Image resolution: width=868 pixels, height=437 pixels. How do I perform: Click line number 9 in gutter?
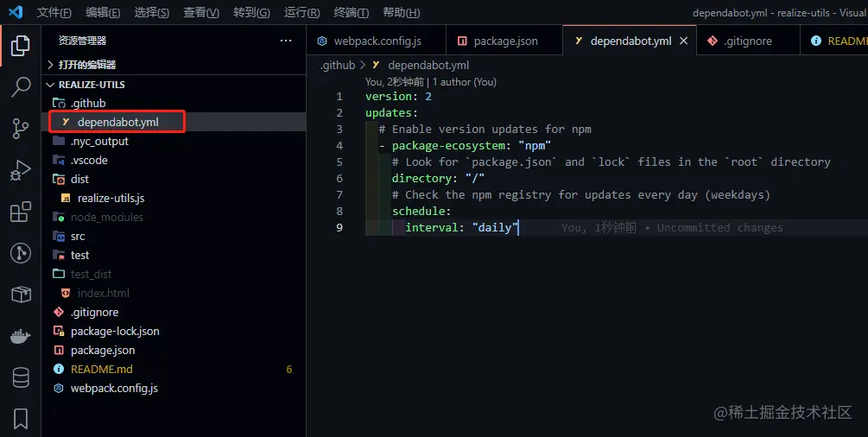(339, 228)
